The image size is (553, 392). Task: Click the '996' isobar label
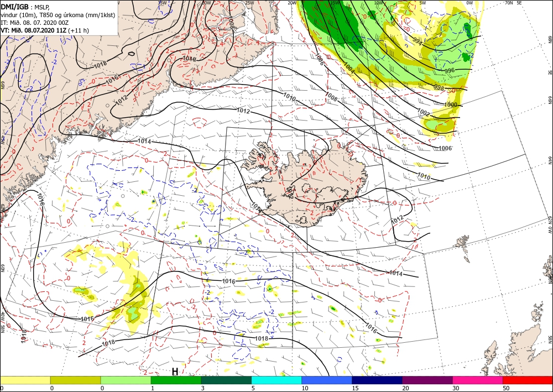449,71
